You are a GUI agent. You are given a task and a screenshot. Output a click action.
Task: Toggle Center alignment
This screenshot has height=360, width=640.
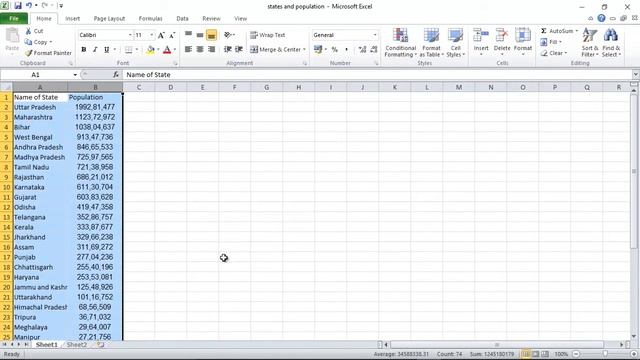coord(200,49)
